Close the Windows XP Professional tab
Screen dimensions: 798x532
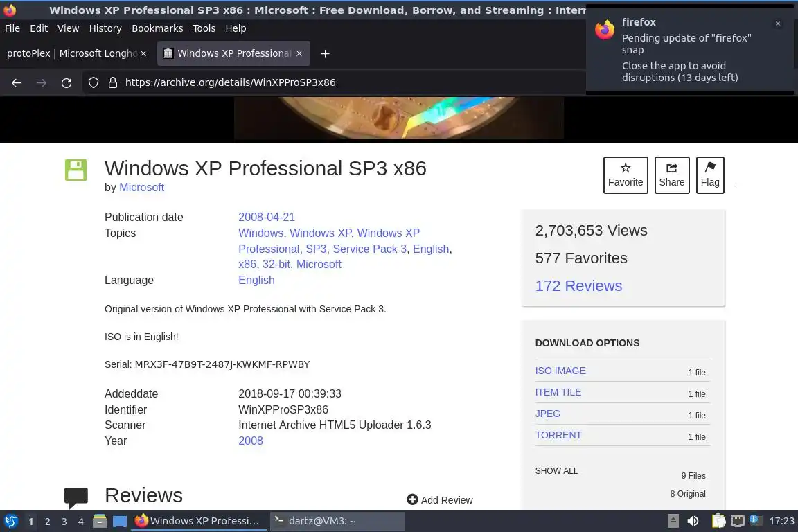299,53
